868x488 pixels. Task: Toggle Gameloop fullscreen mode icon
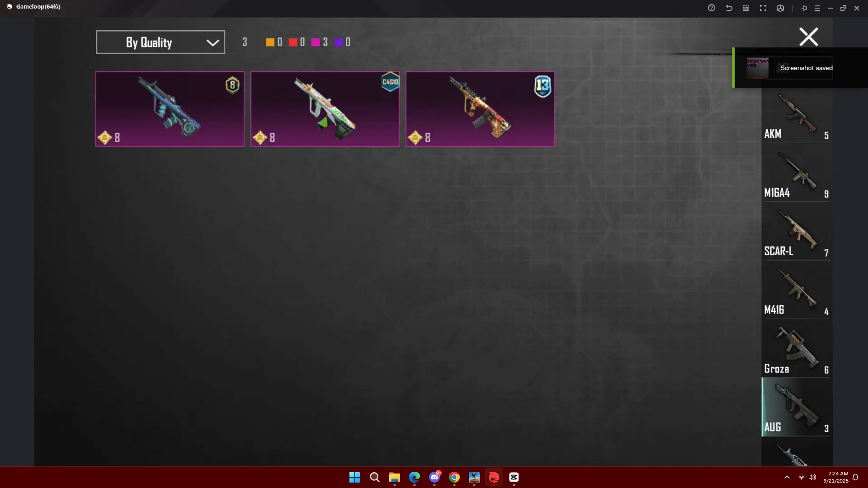coord(763,8)
